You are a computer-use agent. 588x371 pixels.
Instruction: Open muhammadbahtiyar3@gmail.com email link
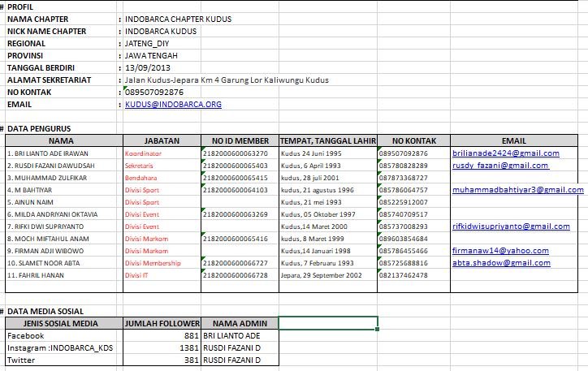[518, 190]
